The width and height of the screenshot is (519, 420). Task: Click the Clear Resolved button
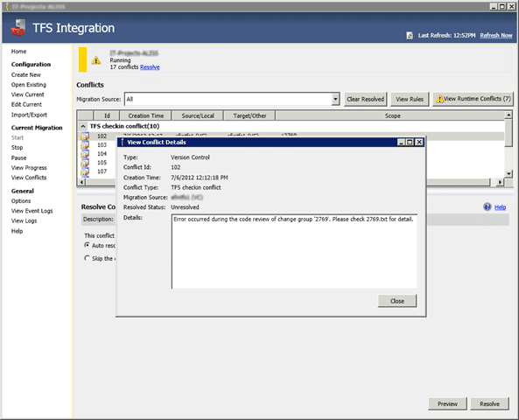366,99
